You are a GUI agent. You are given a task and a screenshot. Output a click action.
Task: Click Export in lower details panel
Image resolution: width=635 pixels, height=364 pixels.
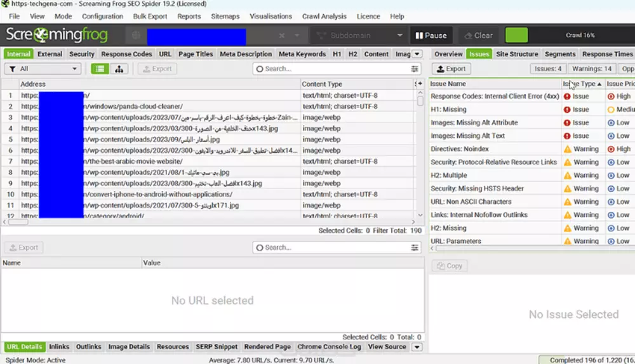point(23,247)
